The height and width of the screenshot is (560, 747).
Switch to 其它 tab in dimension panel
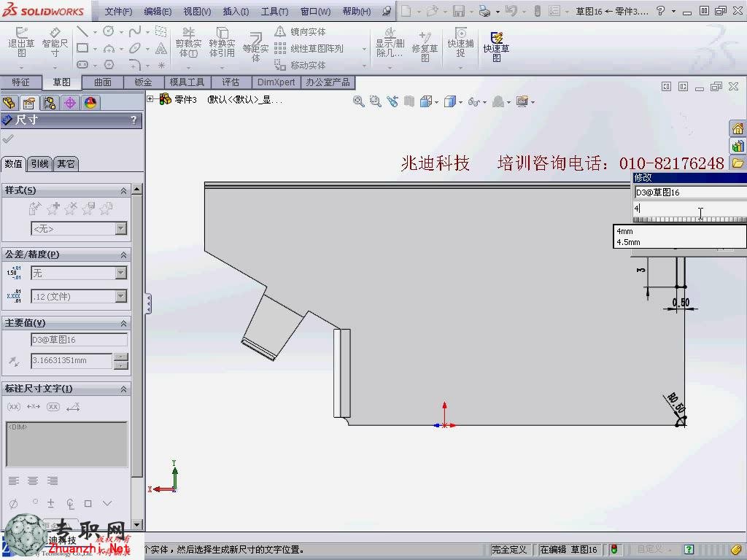66,164
